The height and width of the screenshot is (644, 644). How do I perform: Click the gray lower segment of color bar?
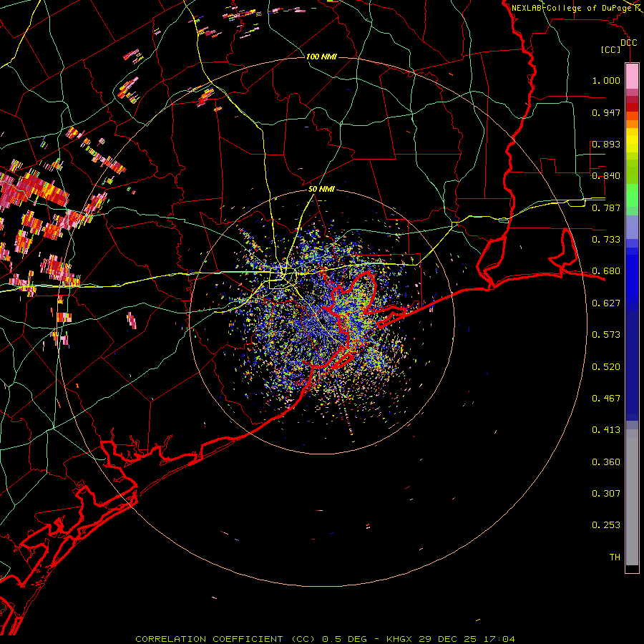pos(632,497)
